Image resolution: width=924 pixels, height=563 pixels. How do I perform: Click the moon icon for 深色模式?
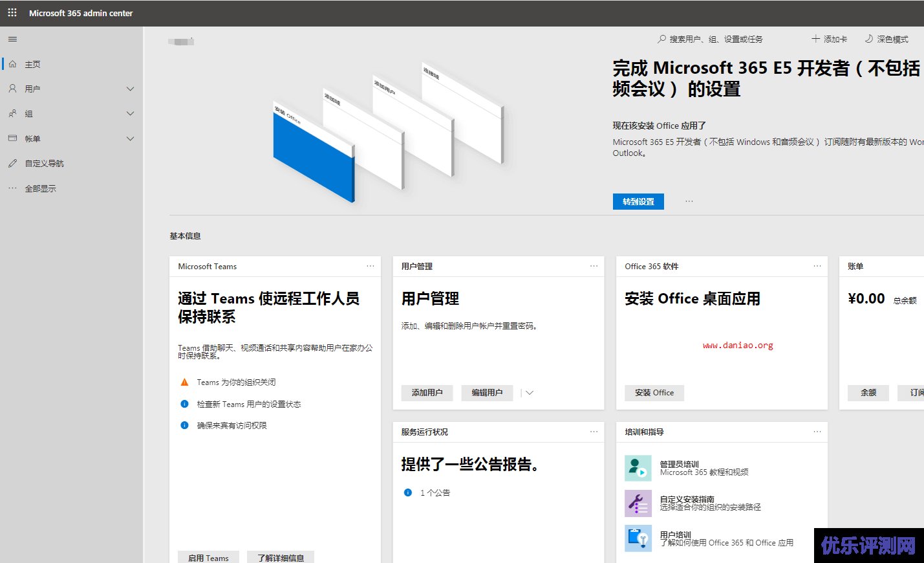coord(869,39)
